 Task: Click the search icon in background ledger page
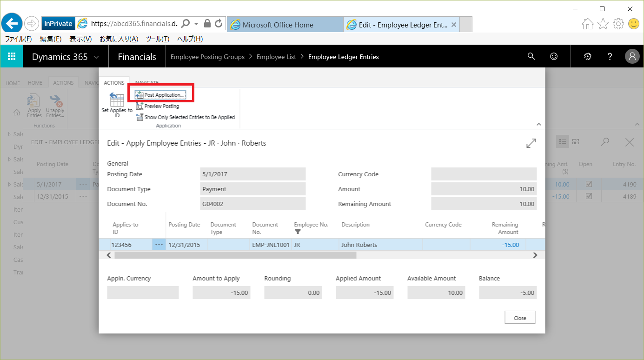(605, 142)
